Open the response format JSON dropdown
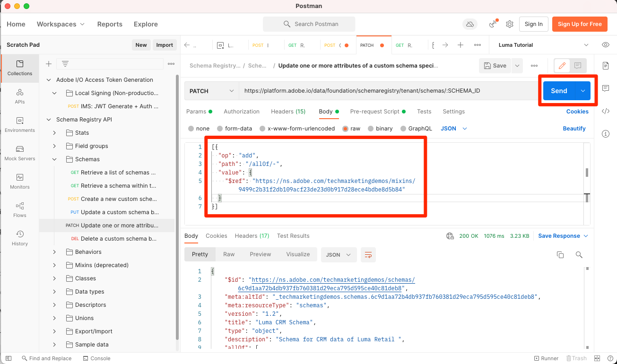 (339, 255)
